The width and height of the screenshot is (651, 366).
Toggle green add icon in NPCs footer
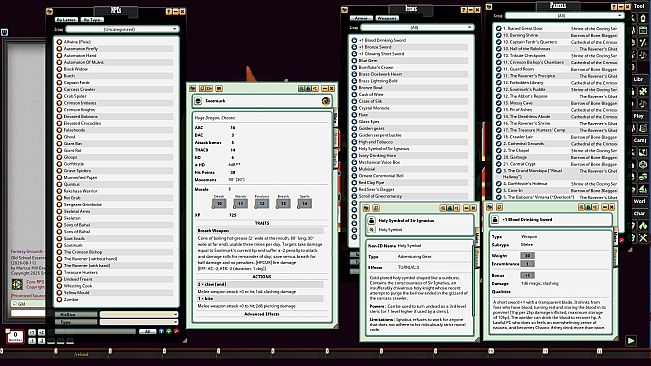(169, 331)
